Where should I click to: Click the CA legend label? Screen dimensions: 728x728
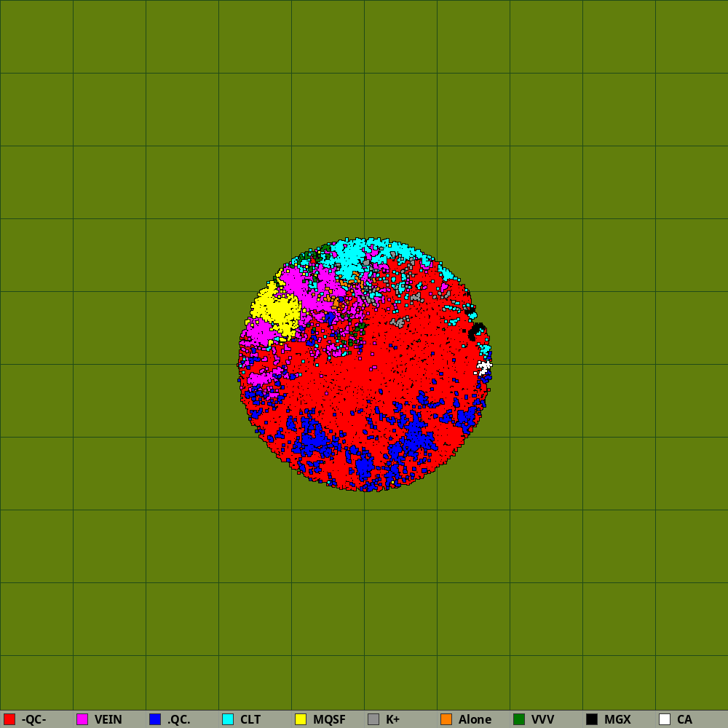click(x=684, y=720)
